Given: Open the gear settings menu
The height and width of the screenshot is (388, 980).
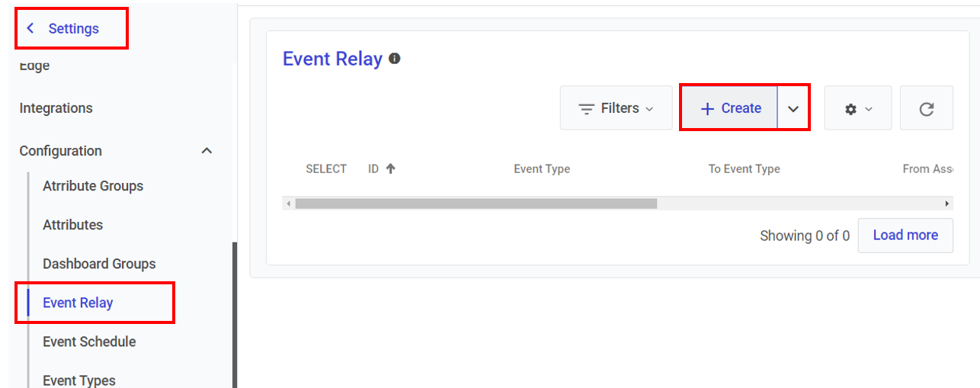Looking at the screenshot, I should [857, 109].
